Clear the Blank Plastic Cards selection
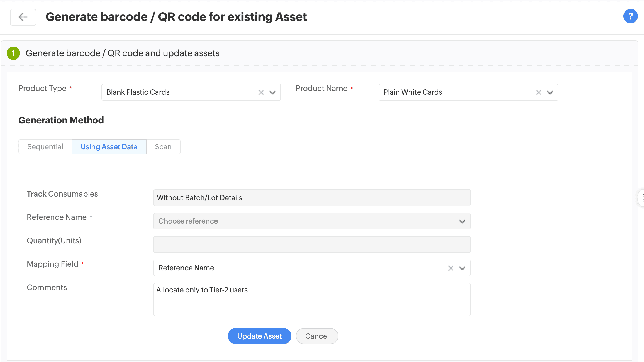Viewport: 644px width, 362px height. pyautogui.click(x=261, y=92)
